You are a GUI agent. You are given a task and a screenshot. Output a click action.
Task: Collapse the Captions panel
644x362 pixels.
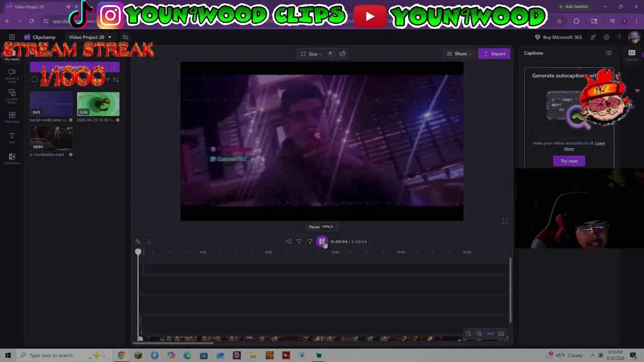[609, 53]
